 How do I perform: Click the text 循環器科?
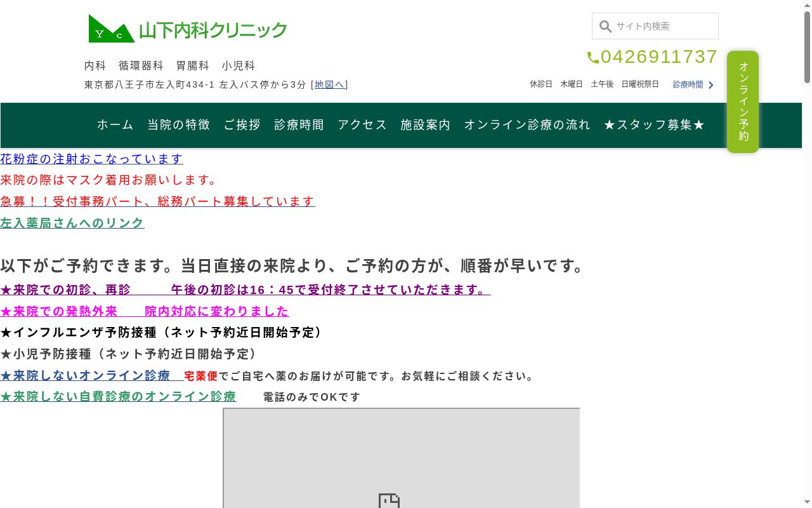(x=141, y=65)
